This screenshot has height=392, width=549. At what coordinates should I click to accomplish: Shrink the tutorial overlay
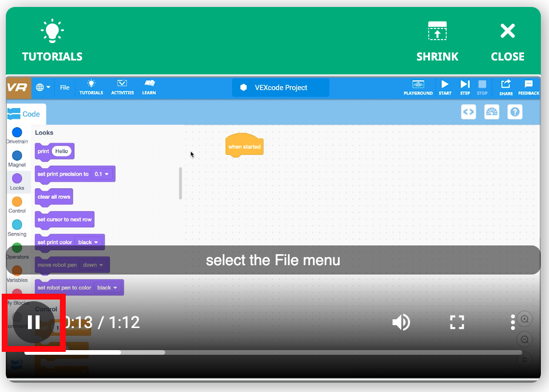[x=437, y=41]
